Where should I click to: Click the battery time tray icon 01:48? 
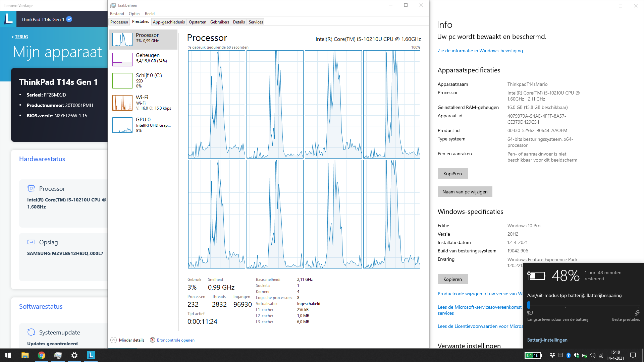[x=533, y=355]
